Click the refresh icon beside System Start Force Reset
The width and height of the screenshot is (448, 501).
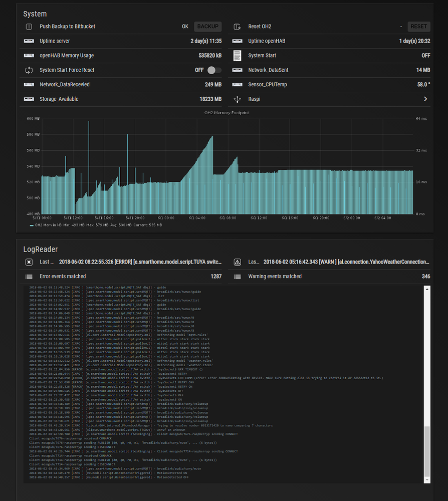coord(29,70)
